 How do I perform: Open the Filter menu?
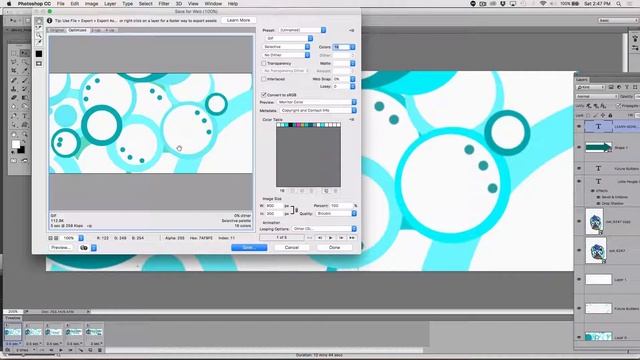click(164, 4)
